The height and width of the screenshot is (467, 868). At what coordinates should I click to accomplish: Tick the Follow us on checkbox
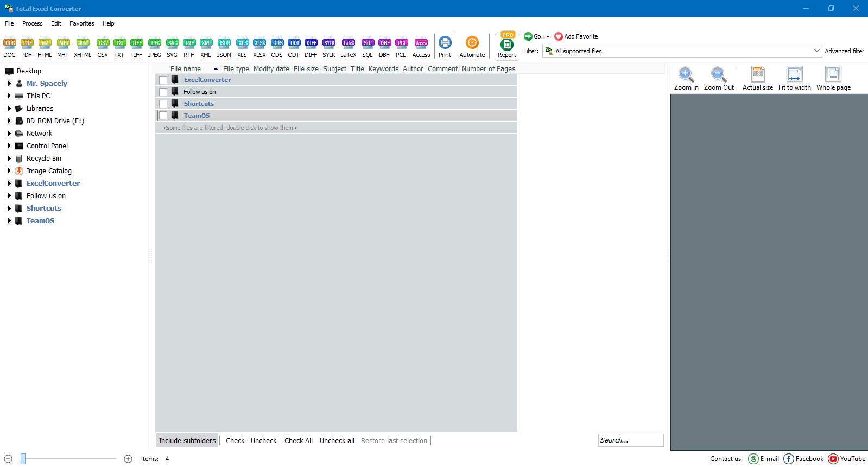coord(163,92)
